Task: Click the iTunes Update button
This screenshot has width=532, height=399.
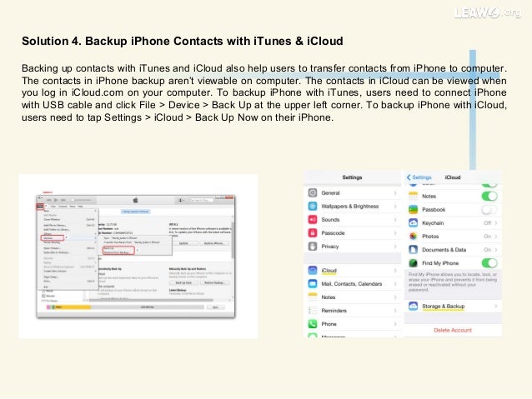Action: [183, 243]
